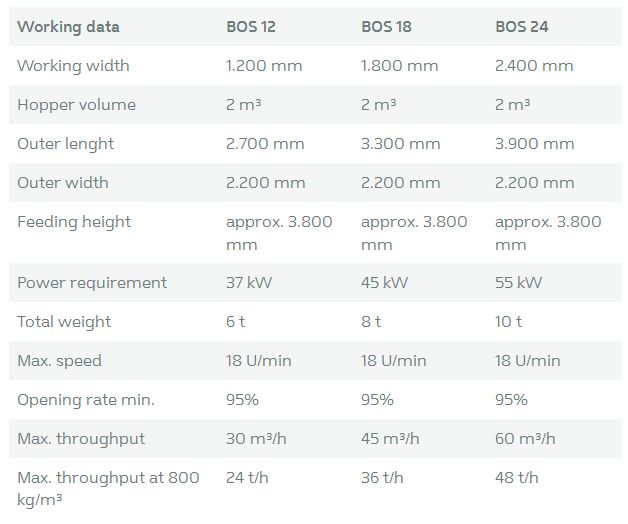Click the 3.300 mm outer length value
This screenshot has width=628, height=524.
[x=400, y=144]
